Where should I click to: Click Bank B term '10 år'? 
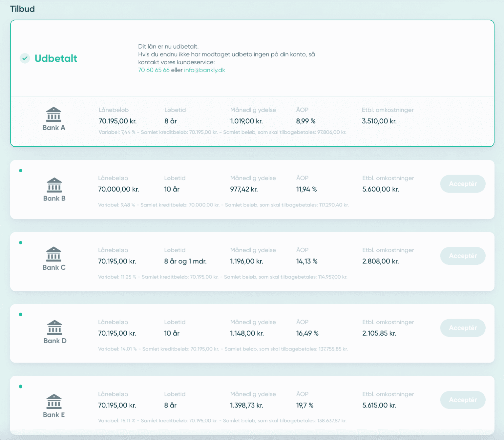[x=172, y=189]
